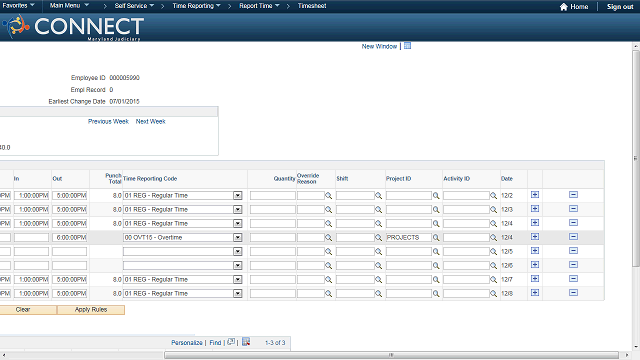Add a row for date 12/5
This screenshot has width=640, height=360.
point(535,251)
